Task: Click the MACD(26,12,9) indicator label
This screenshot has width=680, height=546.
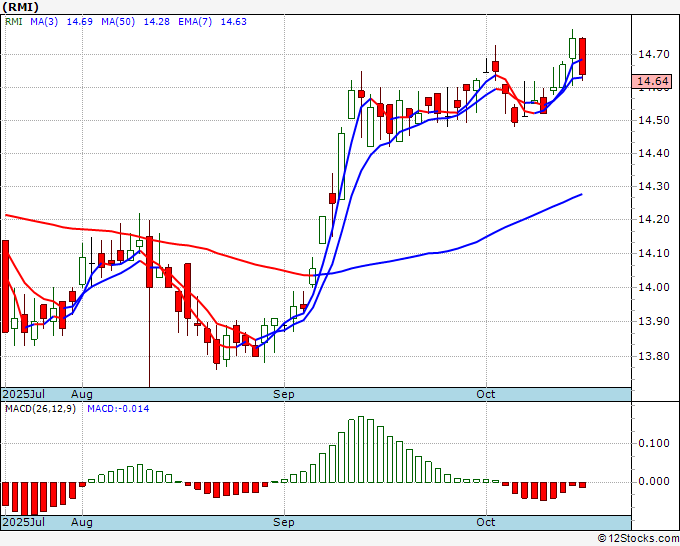Action: (40, 409)
